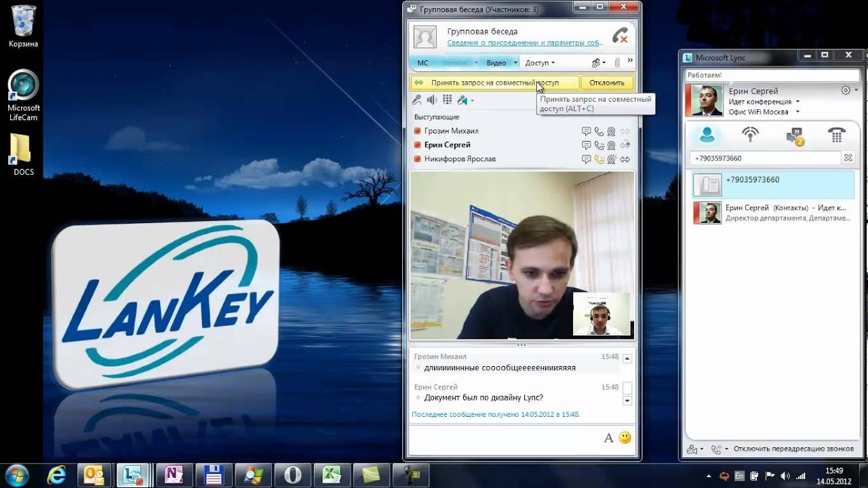868x488 pixels.
Task: Open call forwarding phone menu at bottom
Action: (719, 449)
